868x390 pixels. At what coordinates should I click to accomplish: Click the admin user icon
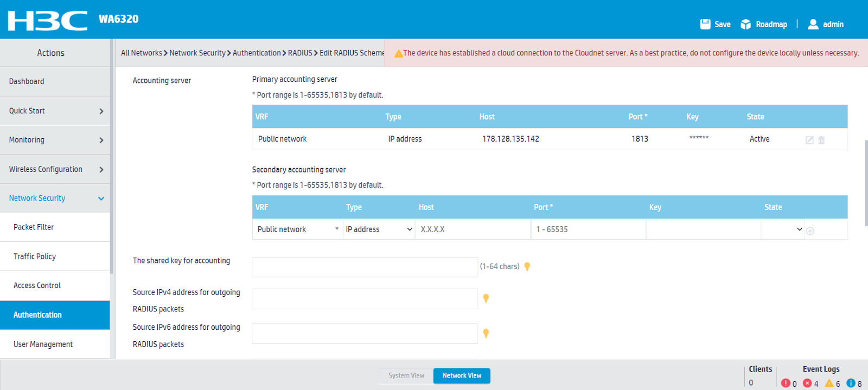813,24
